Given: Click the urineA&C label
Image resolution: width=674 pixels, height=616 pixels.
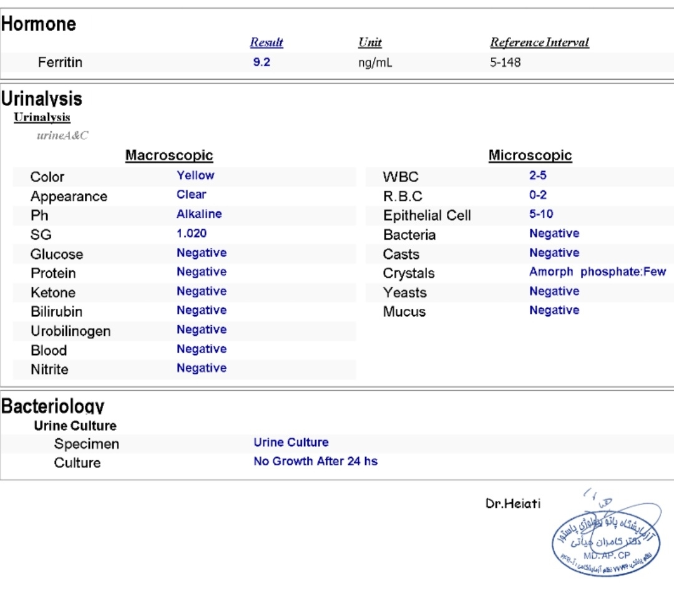Looking at the screenshot, I should tap(62, 135).
